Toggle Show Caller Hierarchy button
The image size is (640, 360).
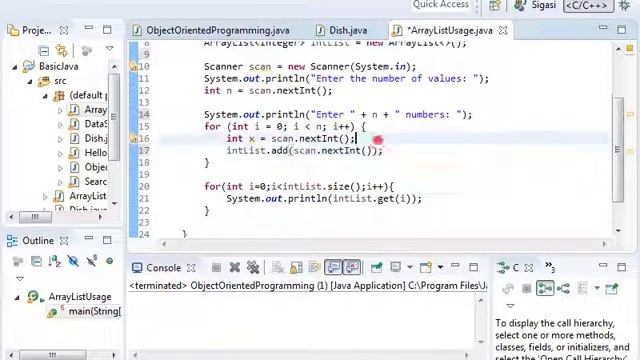pos(545,289)
